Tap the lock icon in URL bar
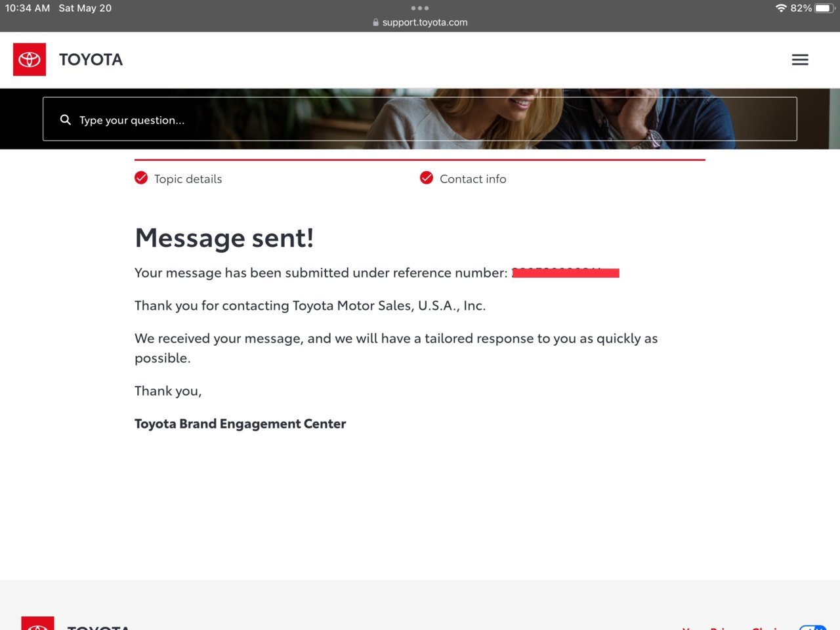 (x=375, y=22)
